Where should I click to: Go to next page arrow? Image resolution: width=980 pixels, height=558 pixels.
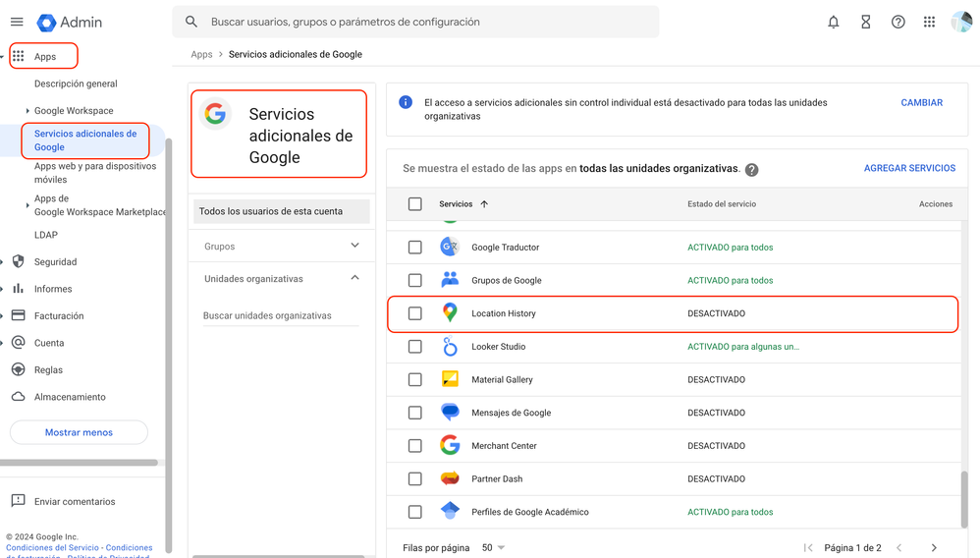(x=934, y=547)
